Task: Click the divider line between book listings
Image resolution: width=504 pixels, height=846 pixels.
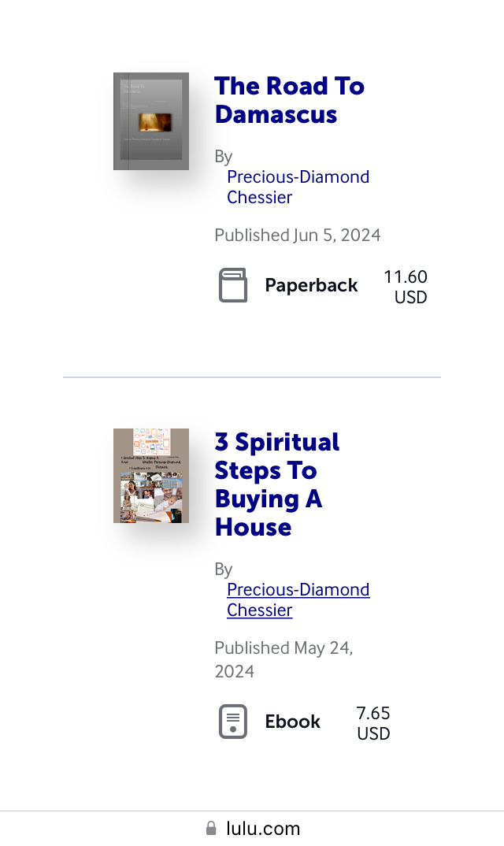Action: coord(252,377)
